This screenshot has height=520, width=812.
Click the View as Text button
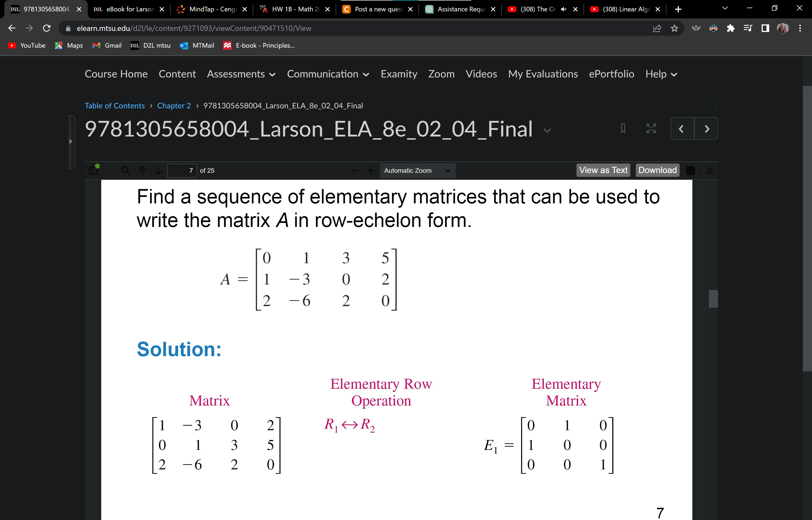[x=603, y=170]
